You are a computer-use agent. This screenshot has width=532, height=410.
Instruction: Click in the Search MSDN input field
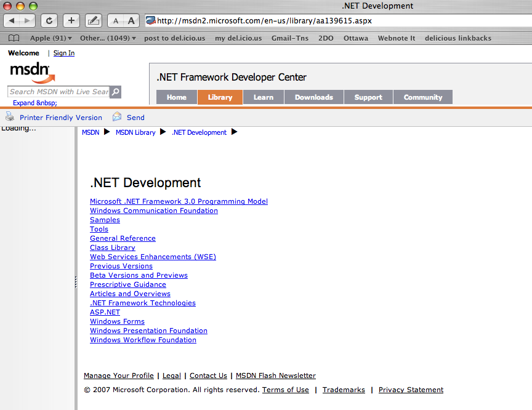[x=58, y=92]
